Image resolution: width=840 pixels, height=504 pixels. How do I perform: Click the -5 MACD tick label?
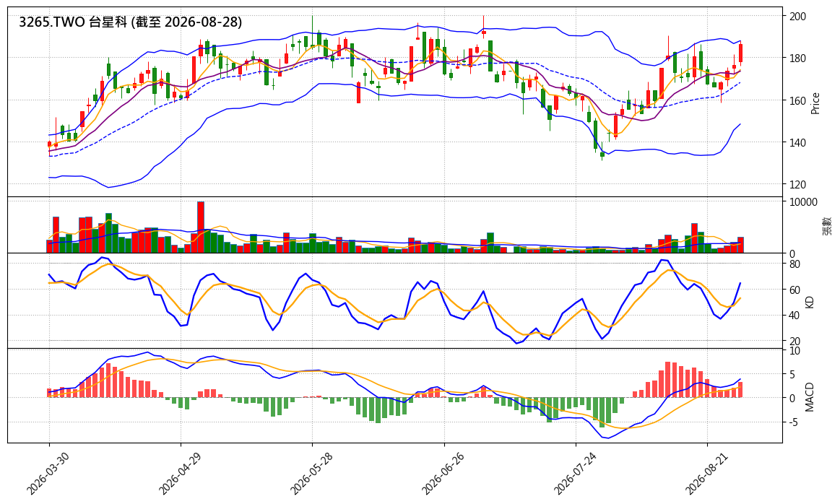pos(794,422)
